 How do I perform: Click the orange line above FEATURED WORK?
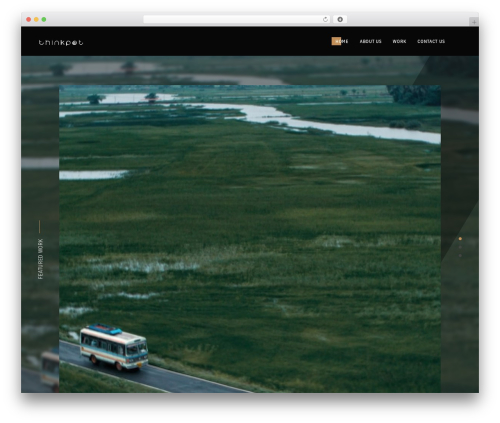click(39, 227)
